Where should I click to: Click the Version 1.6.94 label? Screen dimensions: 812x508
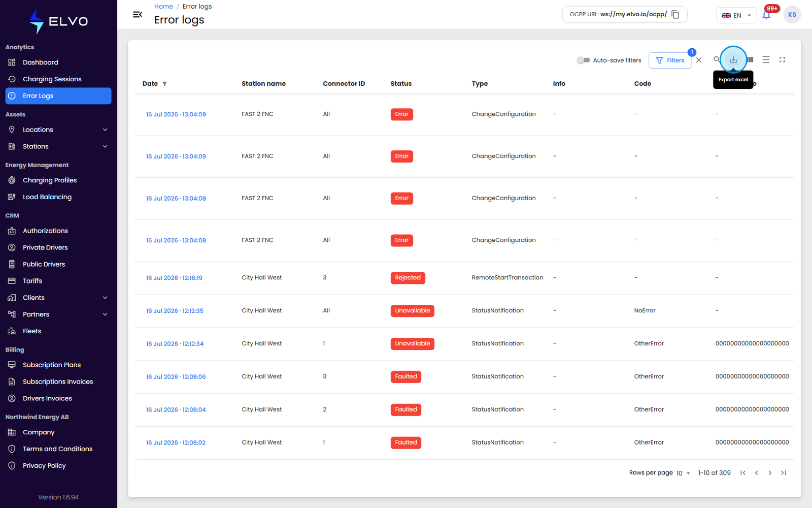click(x=58, y=497)
